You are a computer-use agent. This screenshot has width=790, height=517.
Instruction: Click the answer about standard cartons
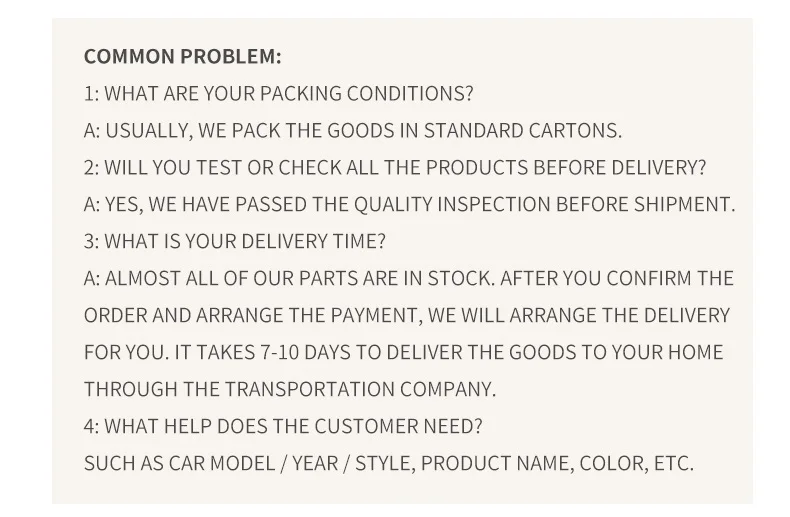tap(353, 131)
